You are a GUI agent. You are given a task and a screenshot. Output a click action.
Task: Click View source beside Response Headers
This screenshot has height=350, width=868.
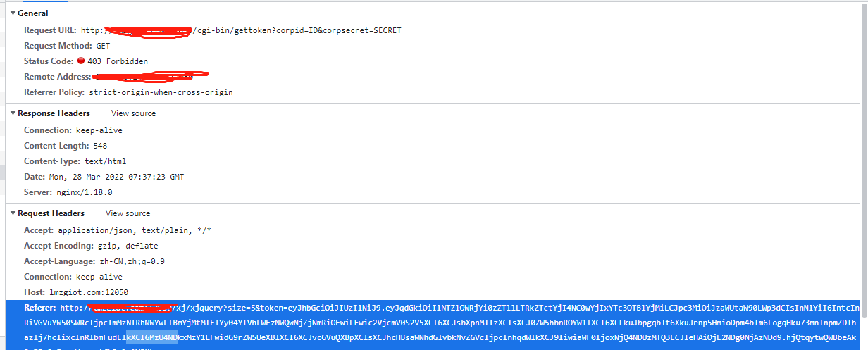click(133, 113)
